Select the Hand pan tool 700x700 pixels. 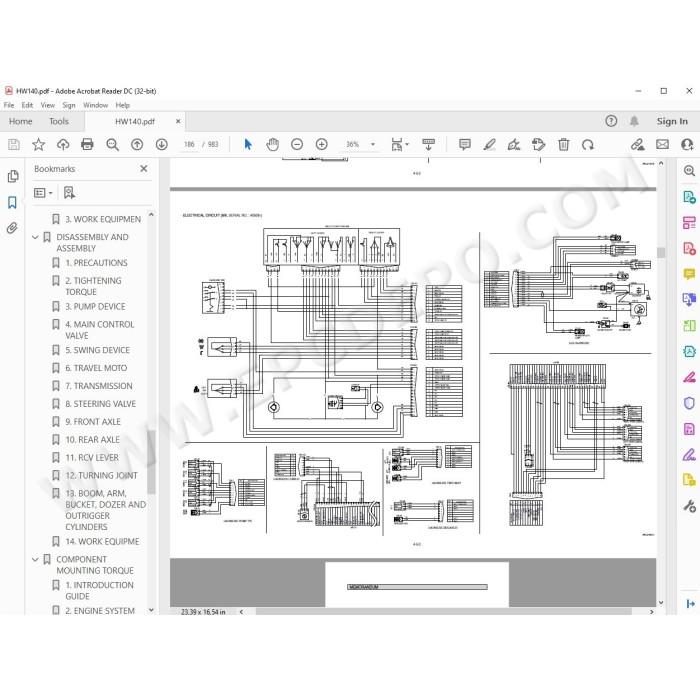point(272,144)
